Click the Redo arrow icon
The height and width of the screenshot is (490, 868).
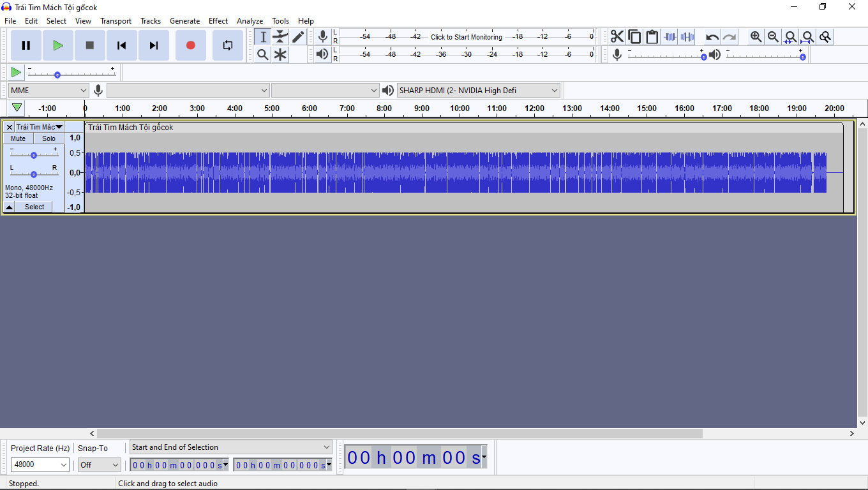pos(730,37)
